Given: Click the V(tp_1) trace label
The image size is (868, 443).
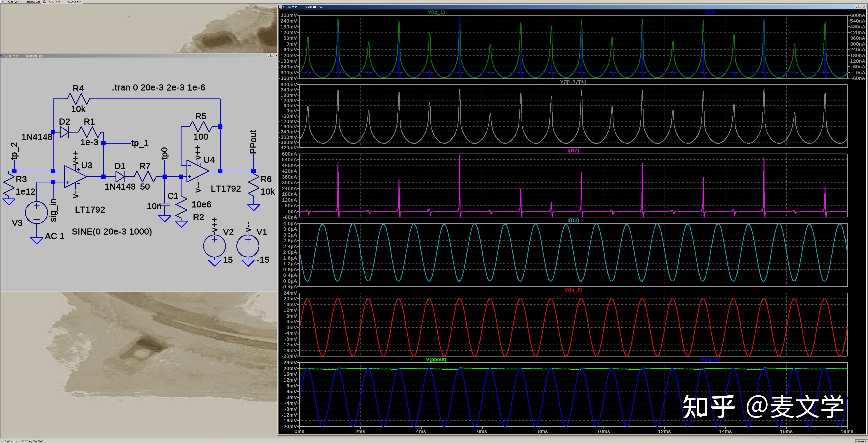Looking at the screenshot, I should coord(436,12).
